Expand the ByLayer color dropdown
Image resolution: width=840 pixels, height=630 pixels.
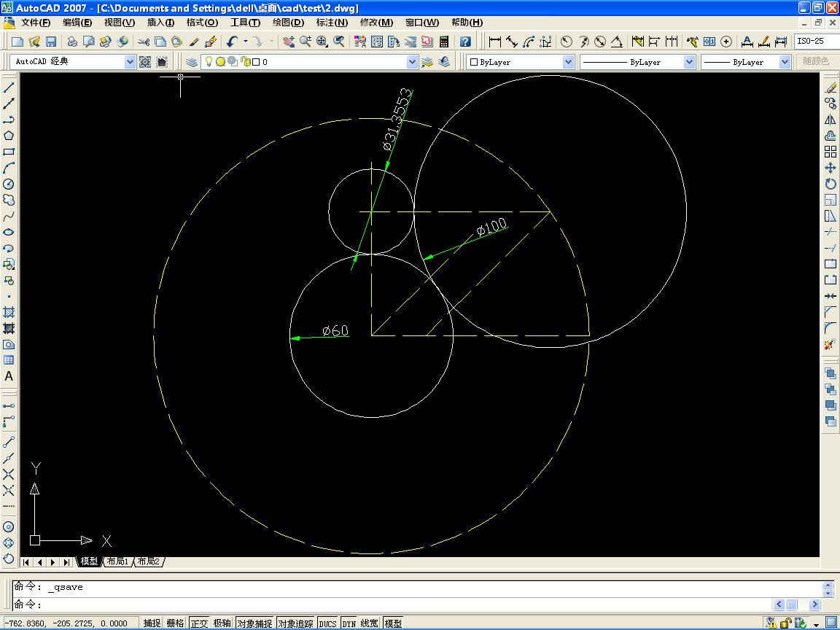[569, 62]
